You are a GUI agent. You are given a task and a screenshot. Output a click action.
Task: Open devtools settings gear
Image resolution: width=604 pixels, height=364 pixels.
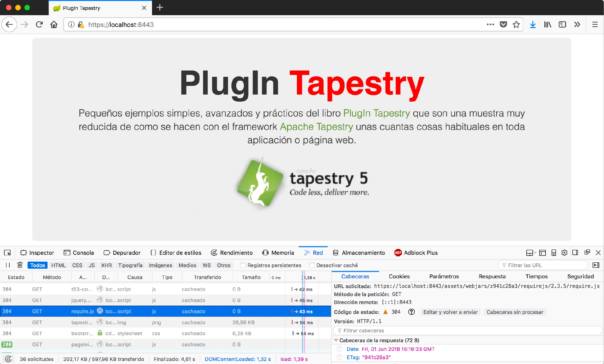(x=564, y=253)
